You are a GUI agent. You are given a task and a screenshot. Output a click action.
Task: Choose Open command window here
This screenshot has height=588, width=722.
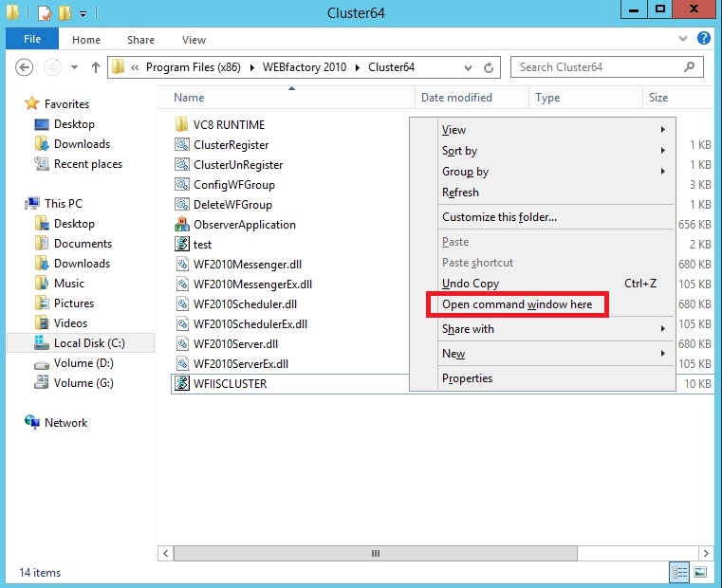point(543,304)
